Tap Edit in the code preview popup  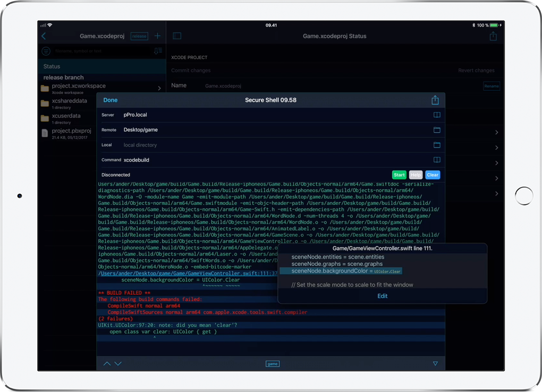382,296
